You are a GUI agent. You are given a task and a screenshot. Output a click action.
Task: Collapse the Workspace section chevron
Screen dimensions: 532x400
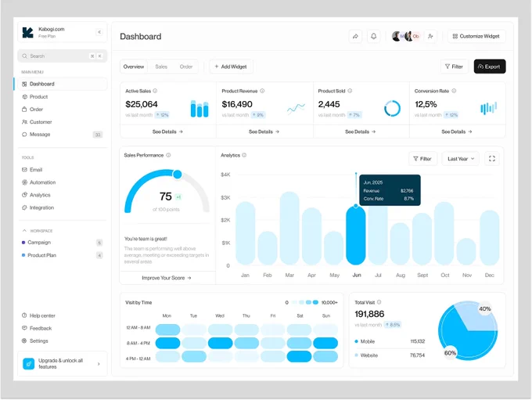(x=24, y=231)
